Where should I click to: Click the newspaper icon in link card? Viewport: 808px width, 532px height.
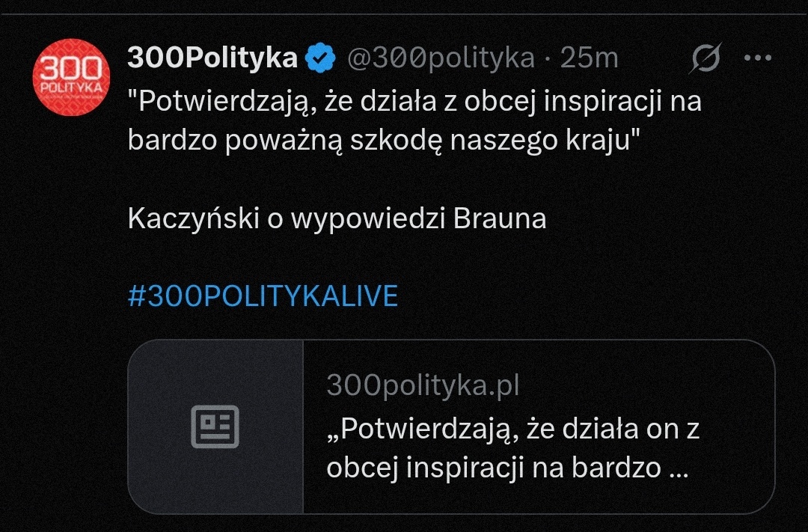[215, 426]
